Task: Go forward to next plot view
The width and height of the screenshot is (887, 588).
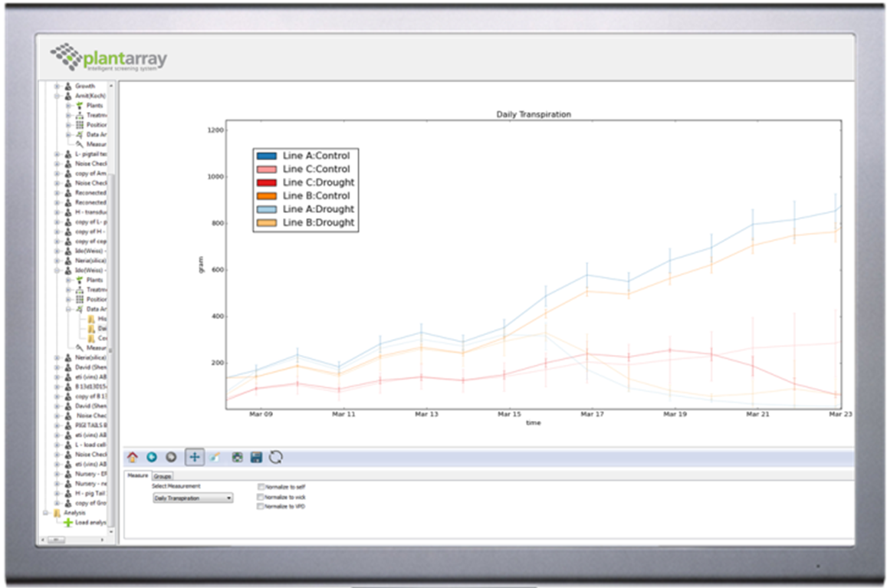Action: coord(171,457)
